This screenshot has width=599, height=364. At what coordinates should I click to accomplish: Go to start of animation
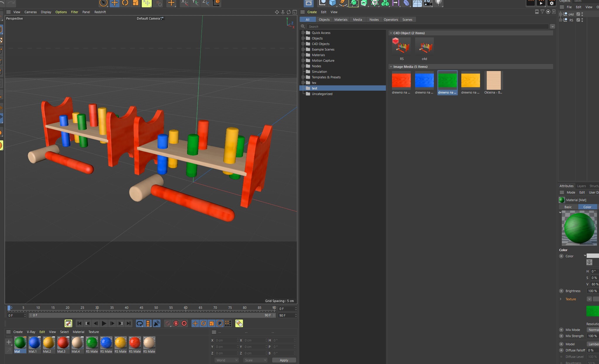coord(79,323)
